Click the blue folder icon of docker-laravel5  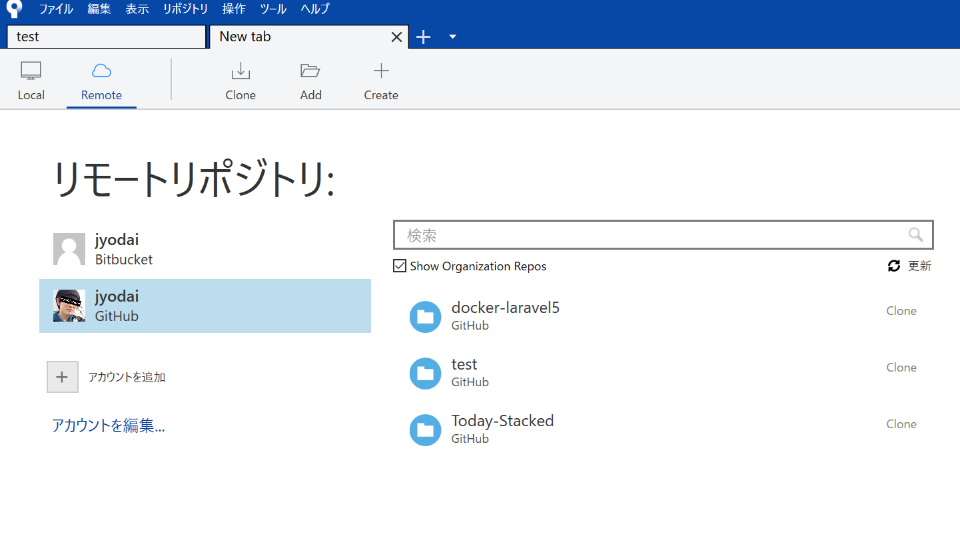pyautogui.click(x=425, y=317)
